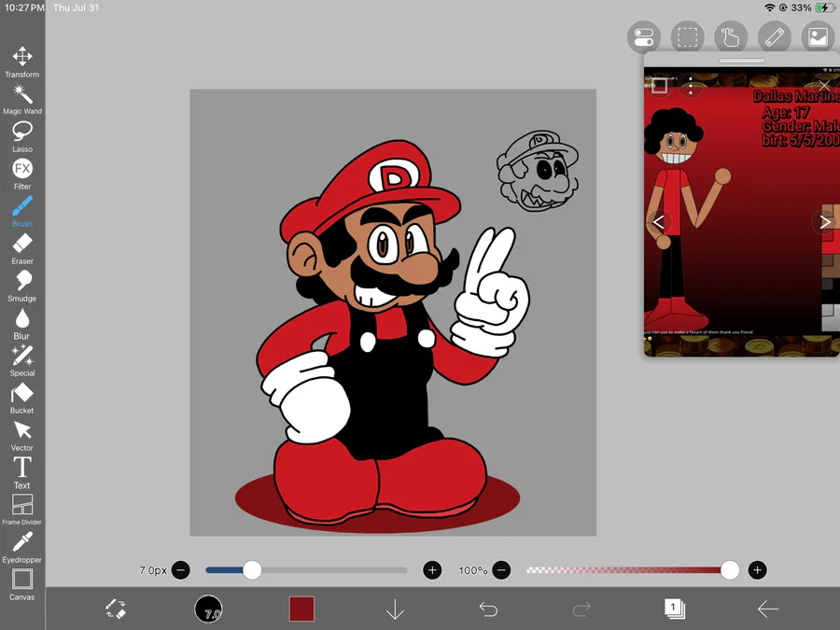Viewport: 840px width, 630px height.
Task: Close the reference image viewer
Action: pos(824,86)
